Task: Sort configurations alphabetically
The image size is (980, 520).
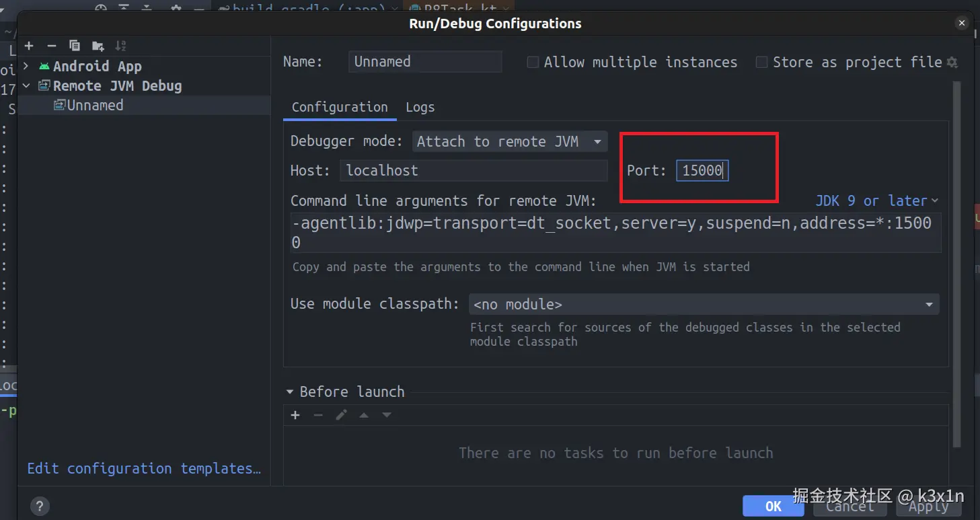Action: 120,46
